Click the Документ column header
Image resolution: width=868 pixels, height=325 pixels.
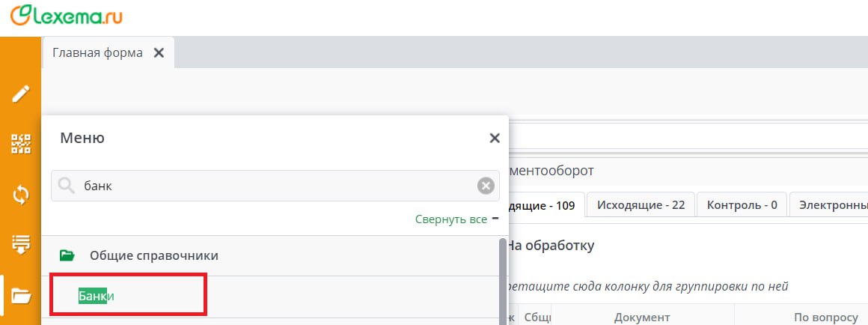[642, 318]
